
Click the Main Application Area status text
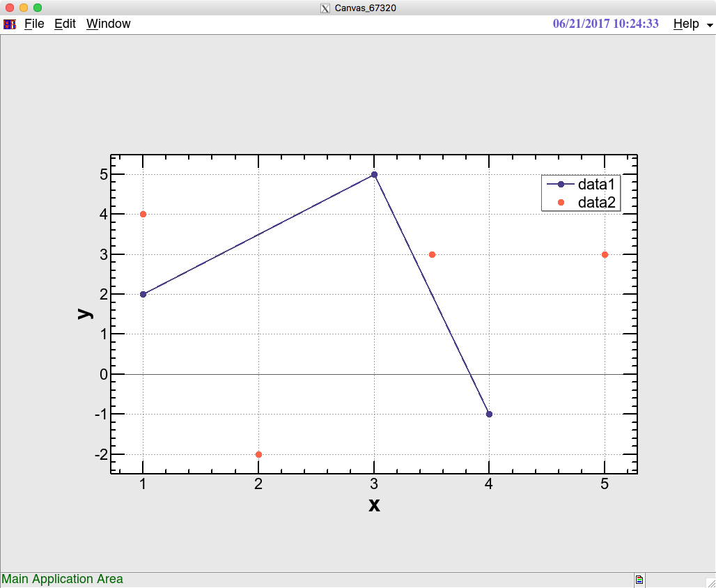[63, 580]
